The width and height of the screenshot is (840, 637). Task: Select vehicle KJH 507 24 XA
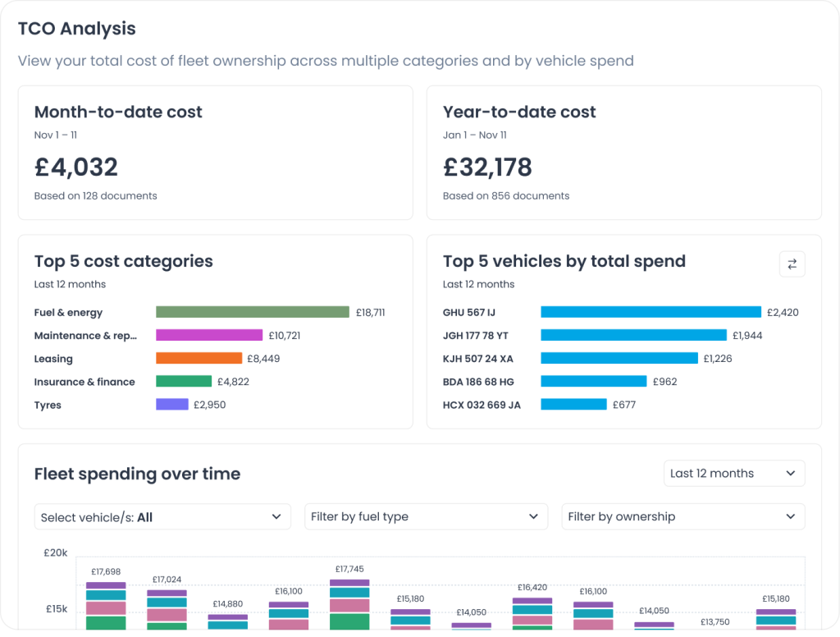(478, 359)
